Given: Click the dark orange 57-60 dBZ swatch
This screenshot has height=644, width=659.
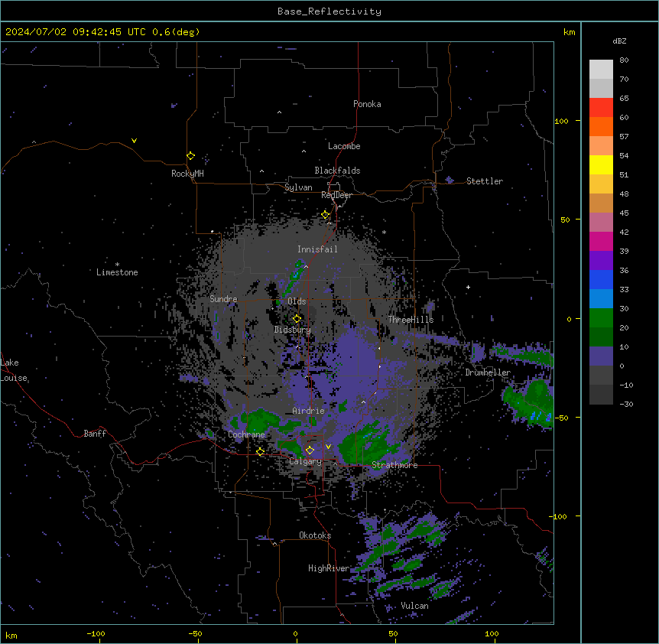Looking at the screenshot, I should 601,126.
